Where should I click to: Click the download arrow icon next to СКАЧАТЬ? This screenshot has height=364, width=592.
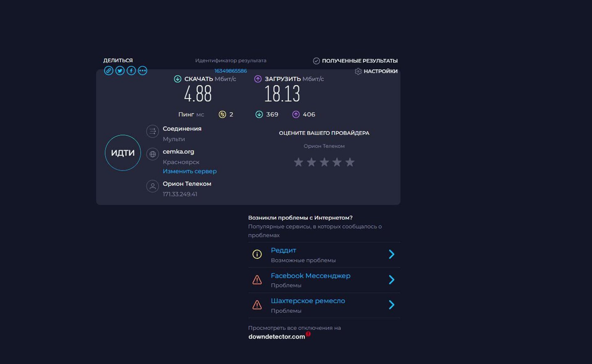178,79
